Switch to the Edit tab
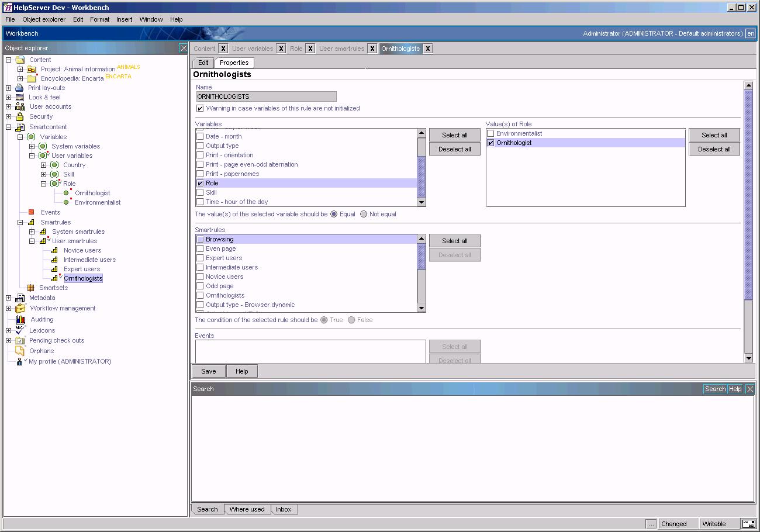Image resolution: width=760 pixels, height=532 pixels. [203, 63]
